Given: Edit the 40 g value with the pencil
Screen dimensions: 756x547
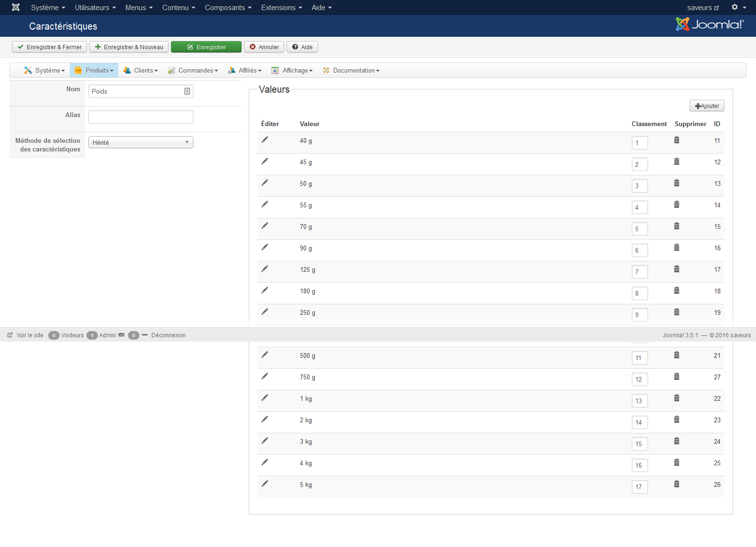Looking at the screenshot, I should click(265, 140).
